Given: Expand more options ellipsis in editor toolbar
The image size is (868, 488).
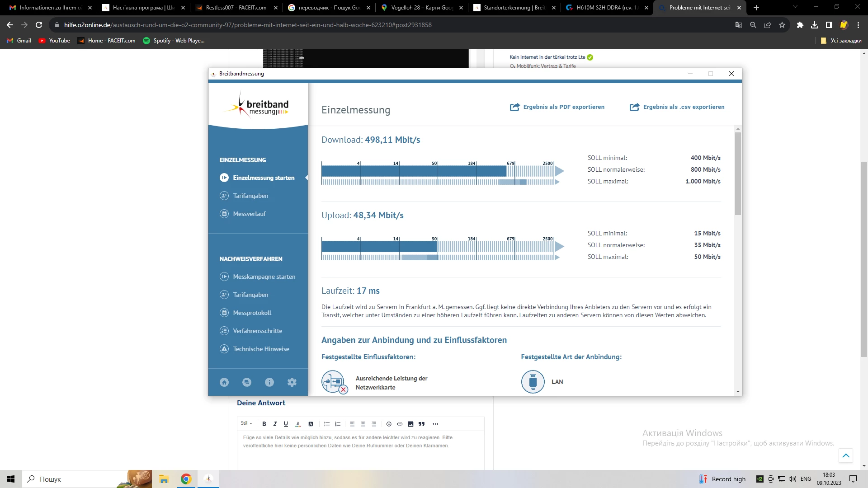Looking at the screenshot, I should (x=435, y=424).
